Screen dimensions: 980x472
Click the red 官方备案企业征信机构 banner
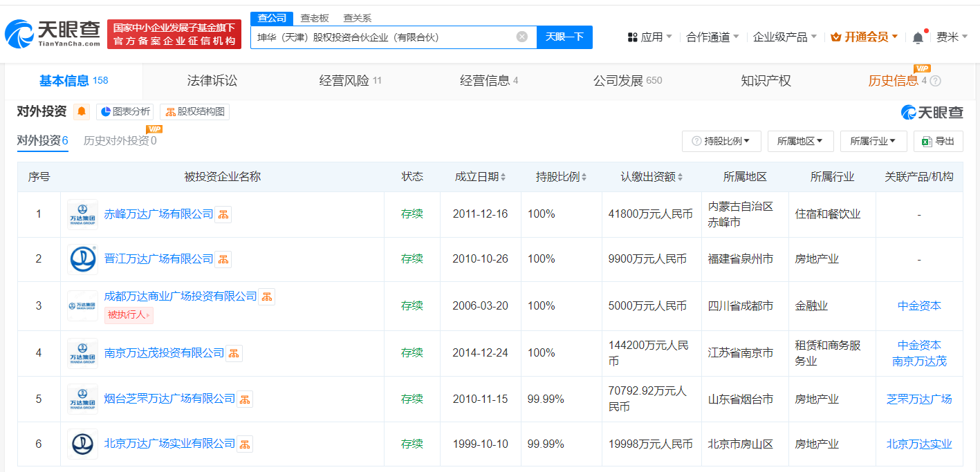click(174, 34)
